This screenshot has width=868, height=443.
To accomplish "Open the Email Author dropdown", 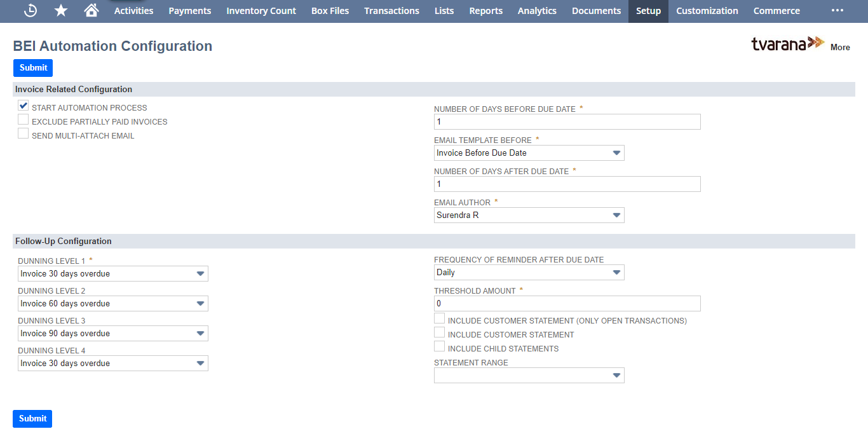I will point(615,215).
